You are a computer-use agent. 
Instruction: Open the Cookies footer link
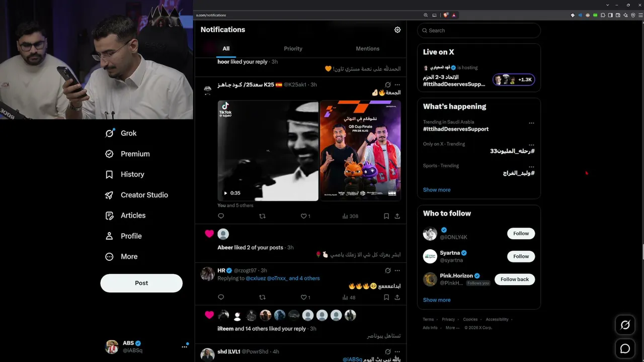470,320
